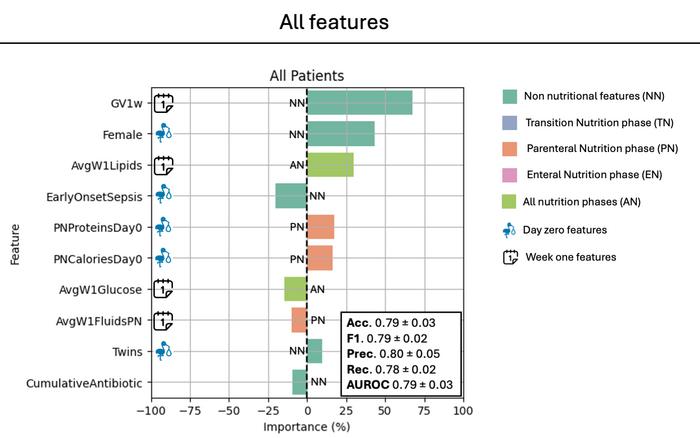This screenshot has height=438, width=700.
Task: Click the Week one features legend icon
Action: [x=510, y=257]
